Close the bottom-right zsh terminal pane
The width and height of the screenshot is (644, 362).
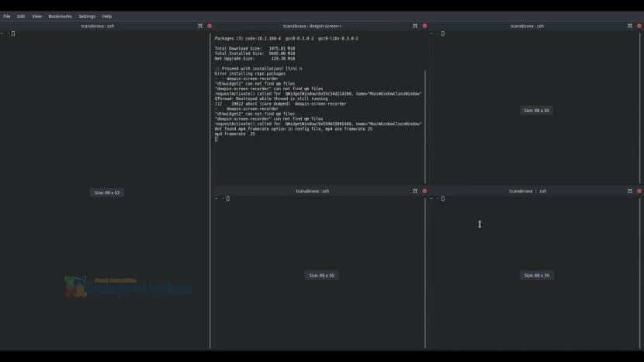[639, 191]
